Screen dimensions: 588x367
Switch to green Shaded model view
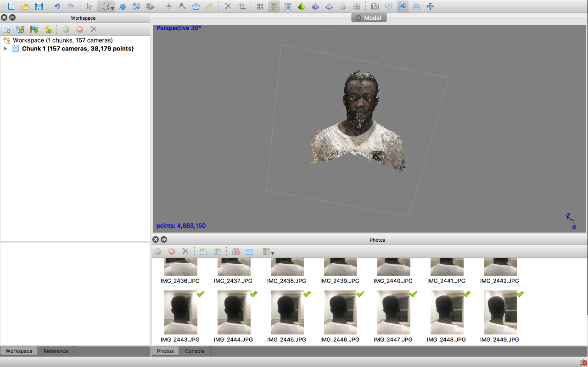(x=302, y=6)
